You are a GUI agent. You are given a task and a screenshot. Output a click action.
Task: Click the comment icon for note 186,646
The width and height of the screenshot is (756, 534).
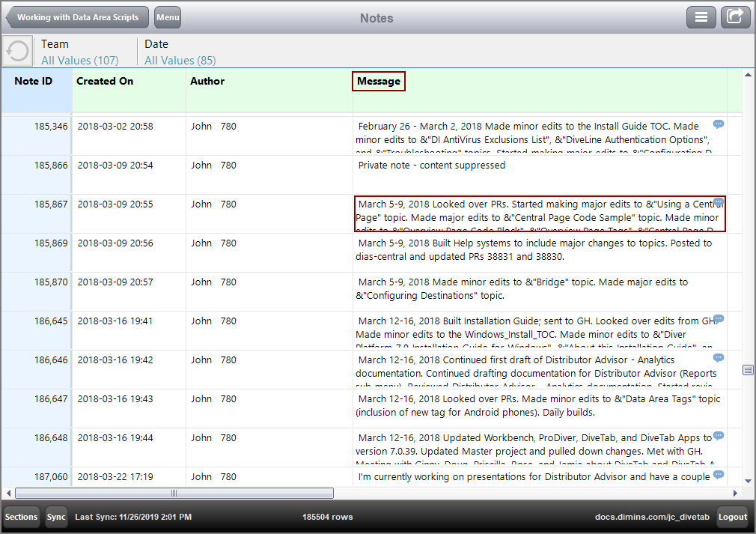719,358
